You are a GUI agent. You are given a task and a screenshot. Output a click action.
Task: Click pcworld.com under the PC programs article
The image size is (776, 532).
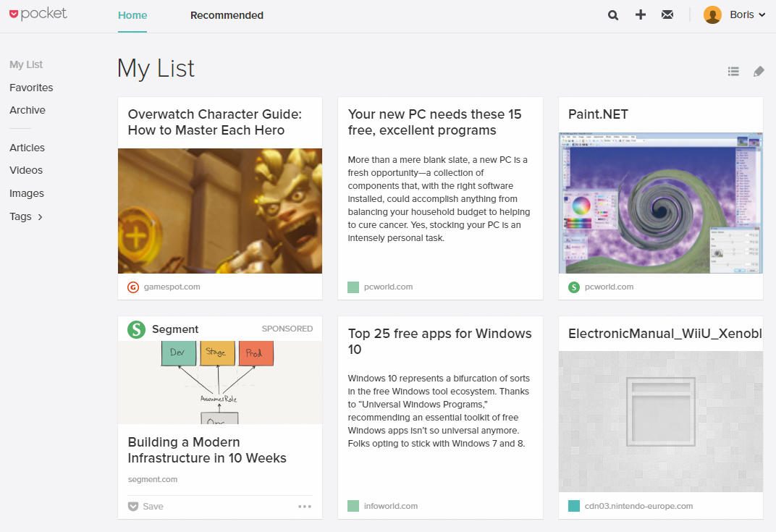tap(388, 287)
